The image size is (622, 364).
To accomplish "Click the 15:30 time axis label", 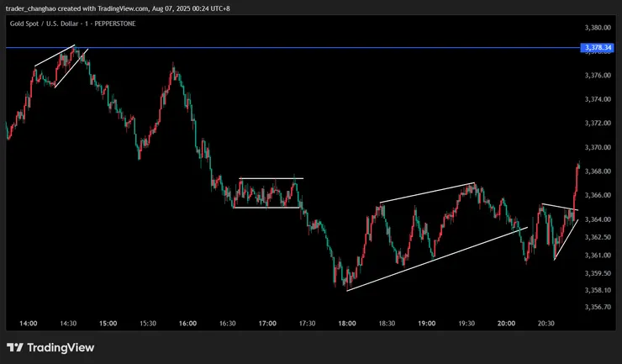I will [x=148, y=324].
